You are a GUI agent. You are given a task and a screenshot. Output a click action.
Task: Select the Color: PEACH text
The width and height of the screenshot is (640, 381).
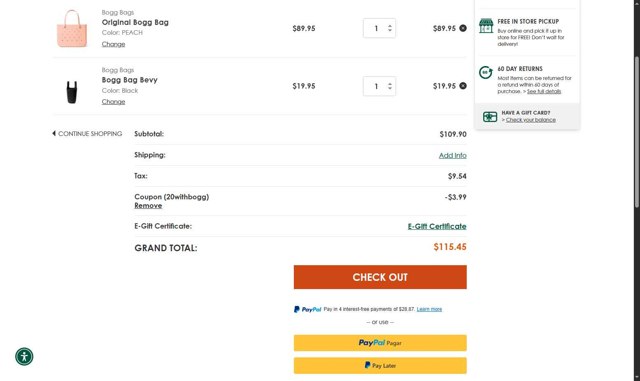(122, 33)
